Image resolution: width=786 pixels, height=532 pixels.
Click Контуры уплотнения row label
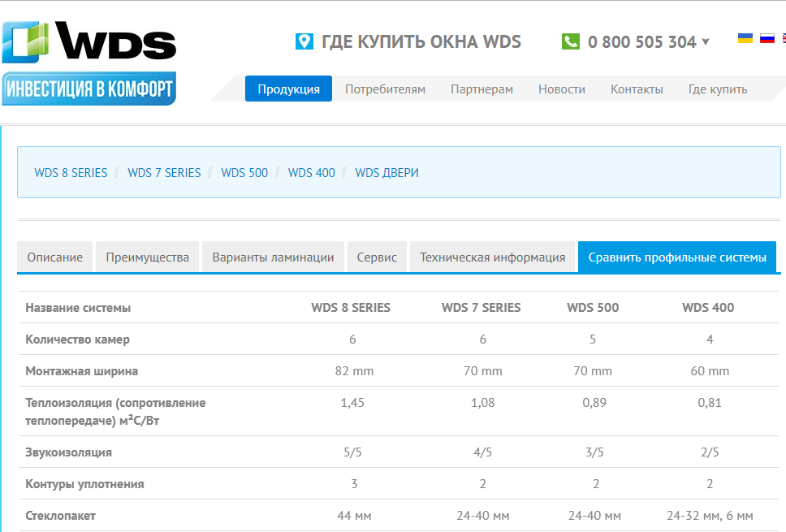click(84, 484)
